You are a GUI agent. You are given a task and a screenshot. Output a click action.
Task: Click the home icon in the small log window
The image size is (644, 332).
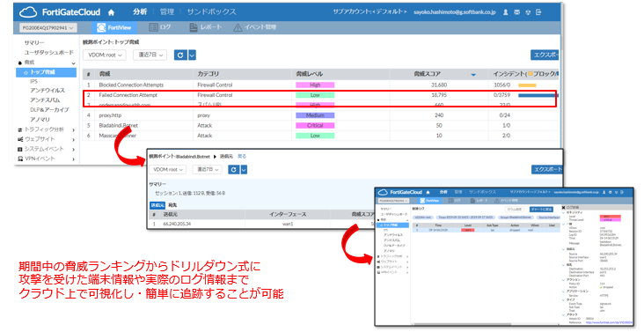[428, 192]
